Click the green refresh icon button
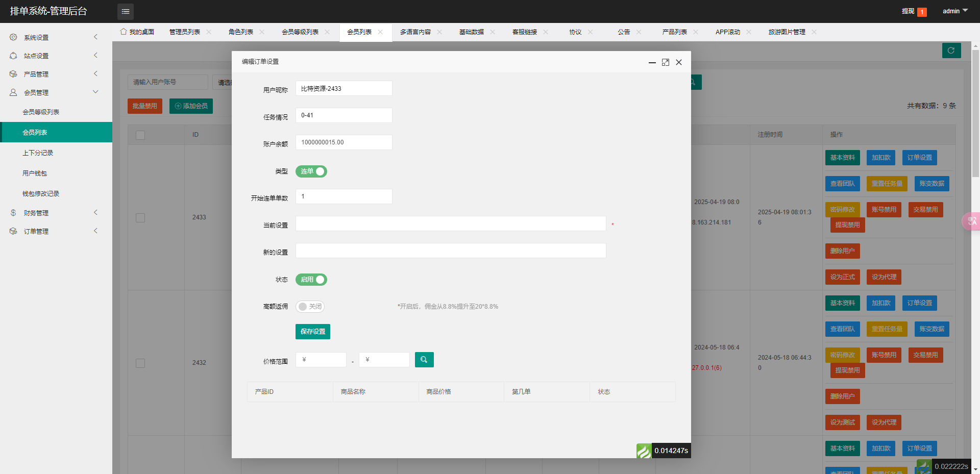This screenshot has width=980, height=474. 951,51
